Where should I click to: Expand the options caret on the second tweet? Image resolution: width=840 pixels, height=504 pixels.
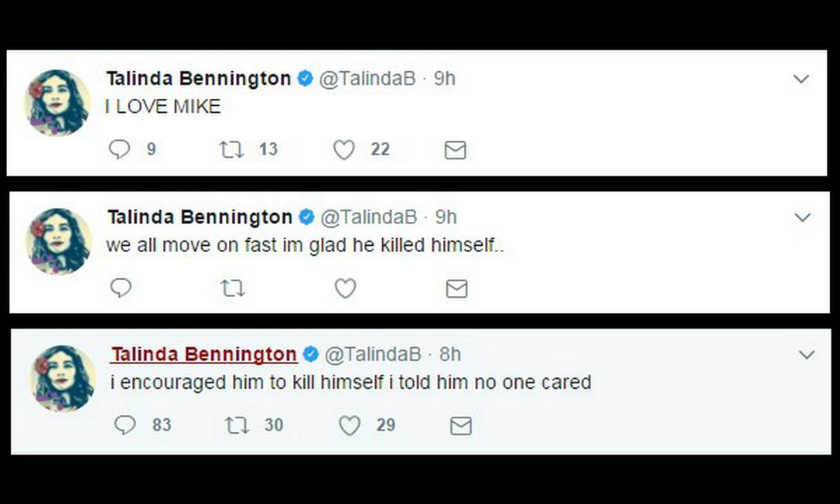click(803, 217)
